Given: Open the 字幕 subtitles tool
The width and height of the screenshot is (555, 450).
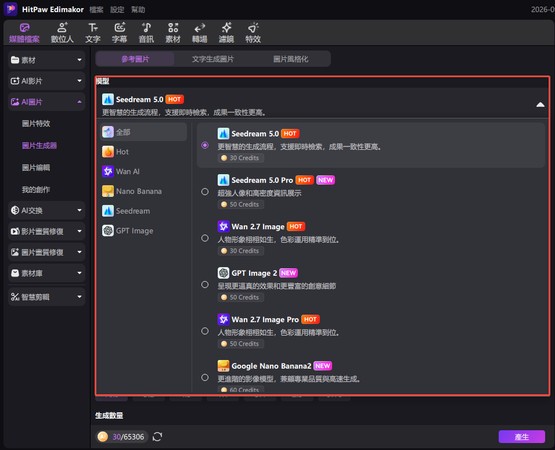Looking at the screenshot, I should pyautogui.click(x=119, y=33).
